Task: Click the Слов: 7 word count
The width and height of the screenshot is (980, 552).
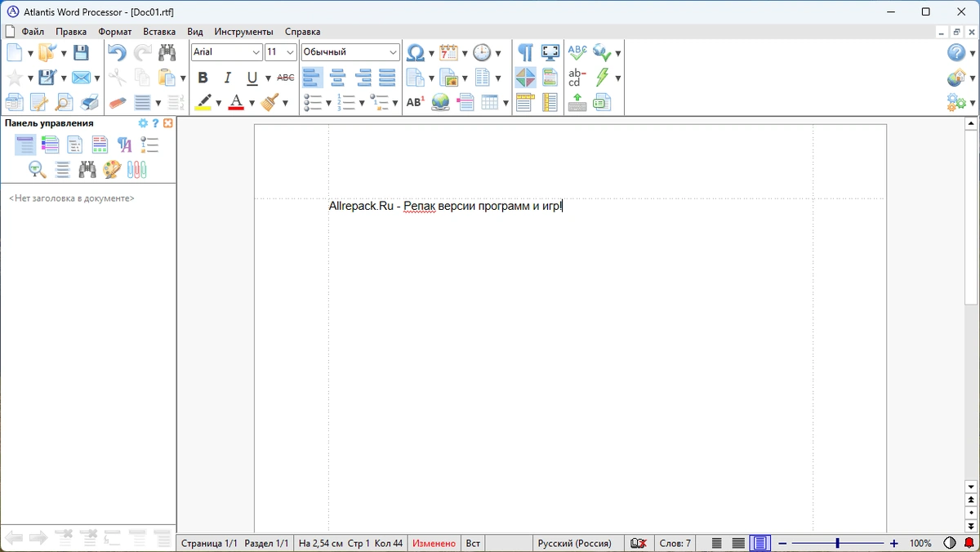Action: pos(675,543)
